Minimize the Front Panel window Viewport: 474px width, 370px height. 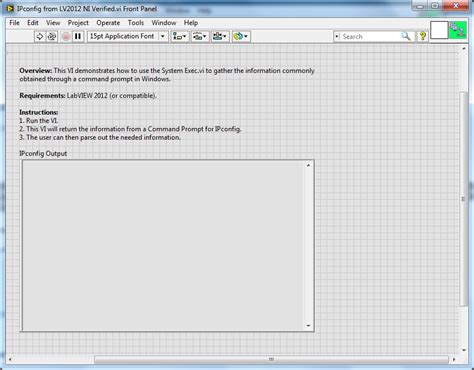tap(420, 6)
